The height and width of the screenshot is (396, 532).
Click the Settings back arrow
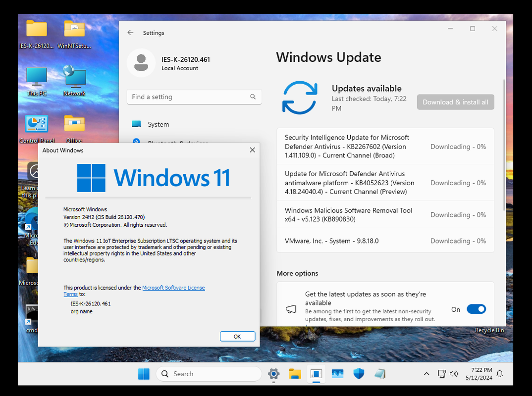coord(130,33)
